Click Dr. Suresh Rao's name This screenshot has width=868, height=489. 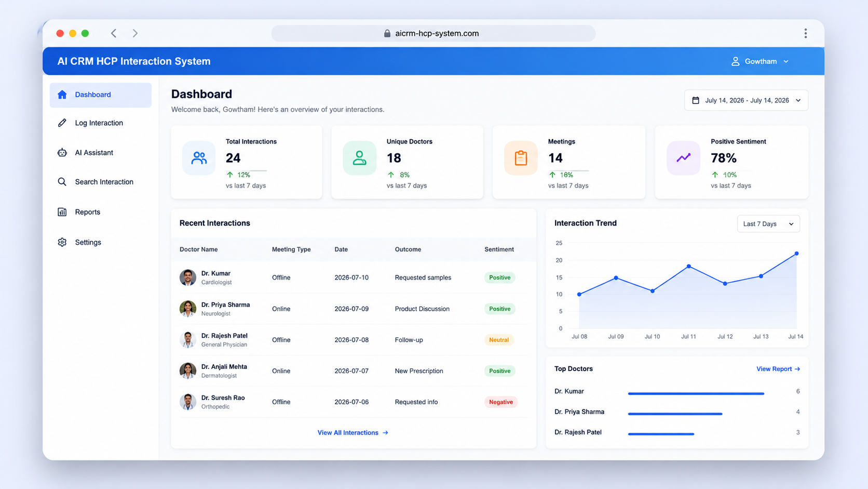tap(223, 398)
